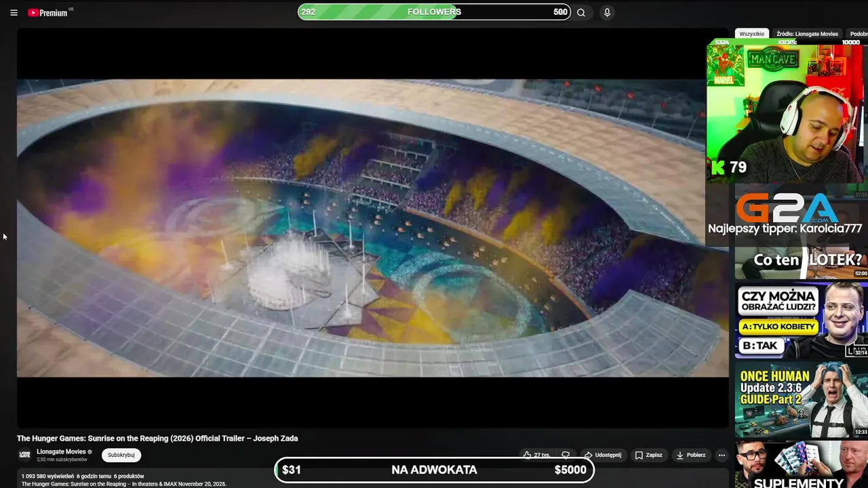The height and width of the screenshot is (488, 868).
Task: Open 'Czy można obrażać ludzi?' video thumbnail
Action: [802, 321]
